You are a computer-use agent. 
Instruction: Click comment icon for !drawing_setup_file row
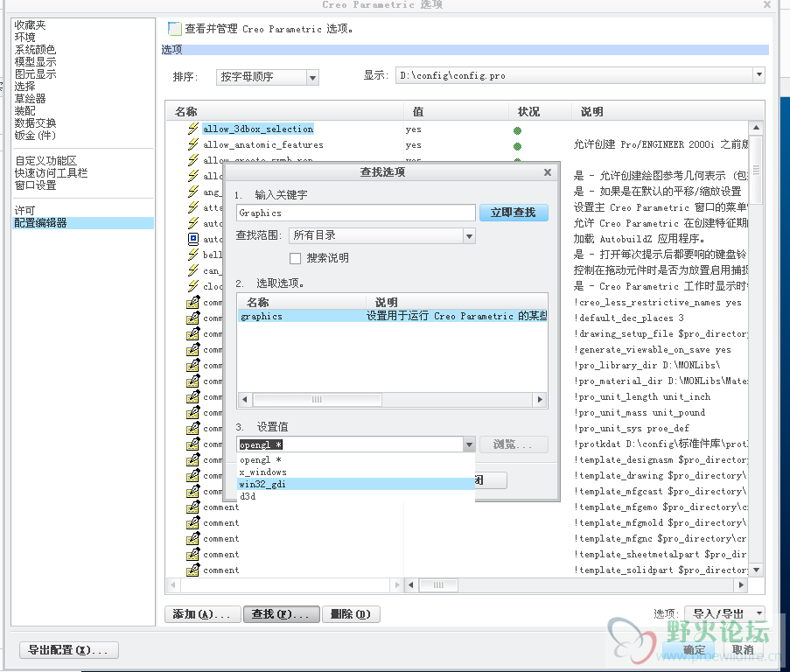tap(193, 333)
